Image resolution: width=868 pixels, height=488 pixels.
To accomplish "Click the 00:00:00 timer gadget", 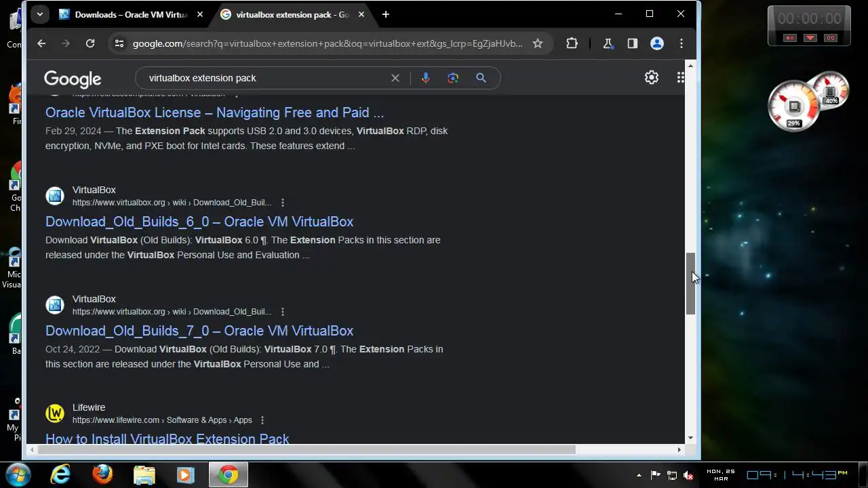I will [809, 26].
